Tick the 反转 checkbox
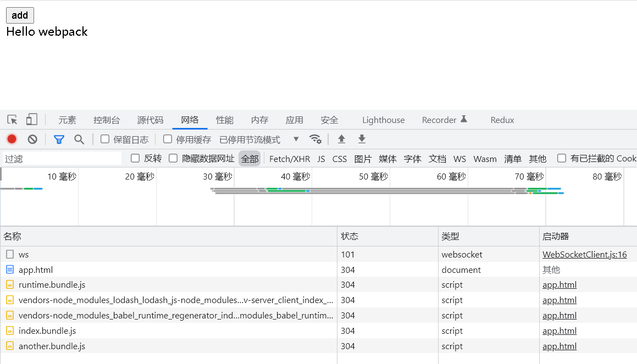 click(x=135, y=158)
